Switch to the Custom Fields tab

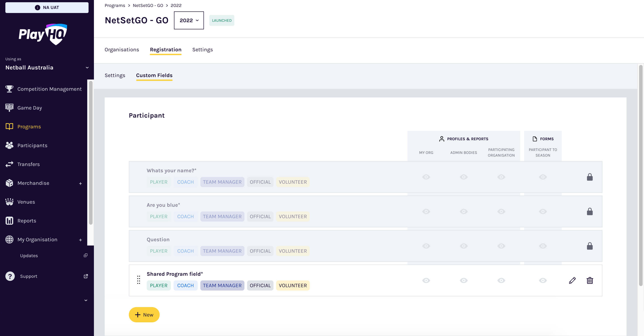(x=154, y=75)
